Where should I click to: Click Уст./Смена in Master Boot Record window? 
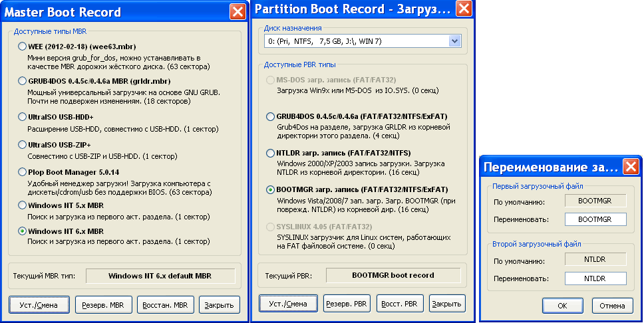[38, 304]
